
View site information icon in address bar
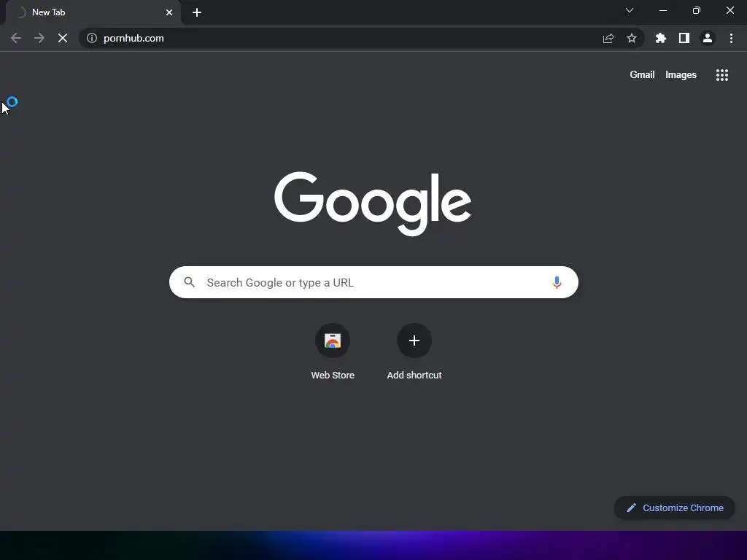click(92, 38)
